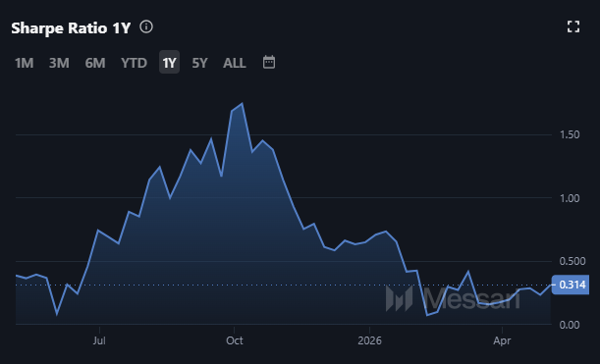Open the Sharpe Ratio info tooltip icon

click(x=146, y=27)
